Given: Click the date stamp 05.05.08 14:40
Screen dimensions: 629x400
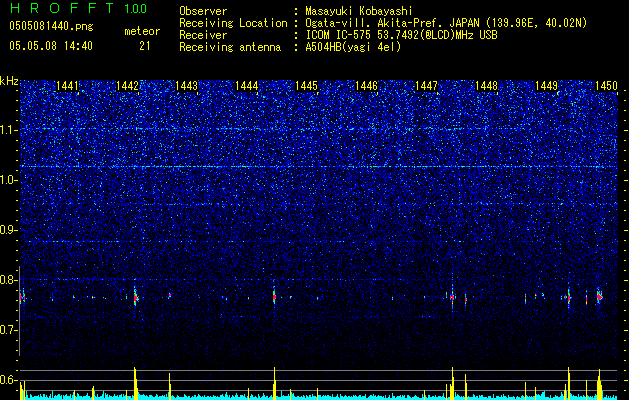Looking at the screenshot, I should 51,46.
